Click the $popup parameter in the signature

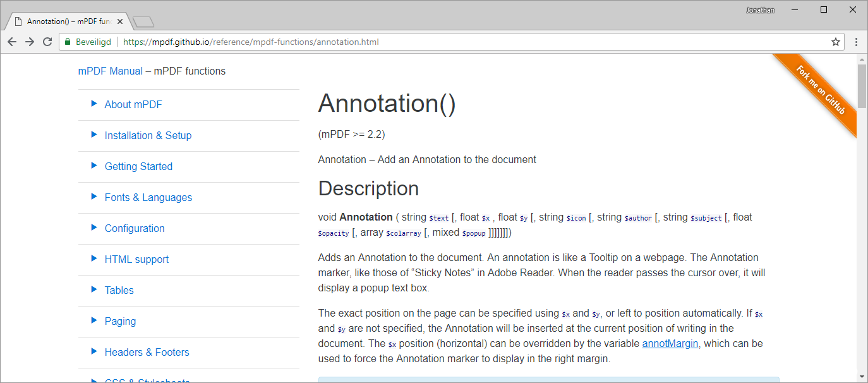(474, 233)
